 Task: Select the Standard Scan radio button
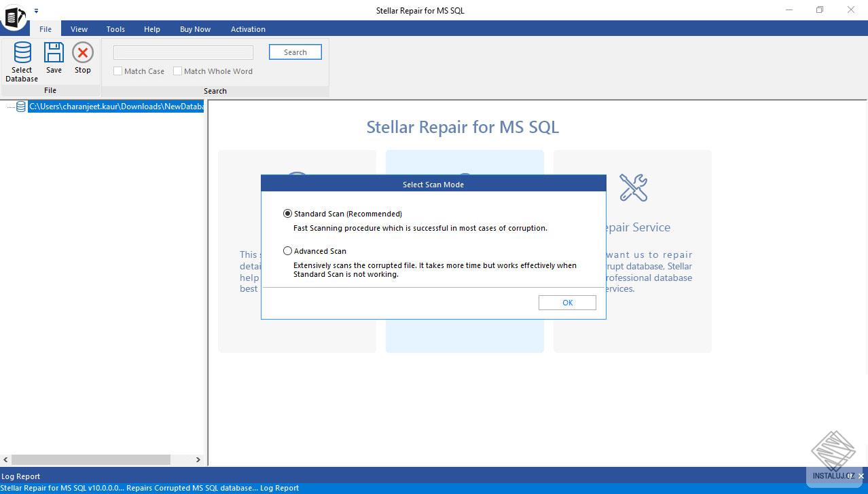(287, 214)
